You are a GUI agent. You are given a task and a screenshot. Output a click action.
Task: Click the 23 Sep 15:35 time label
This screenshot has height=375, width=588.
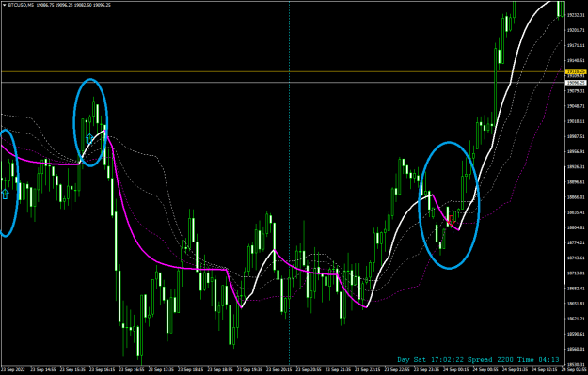pyautogui.click(x=73, y=369)
